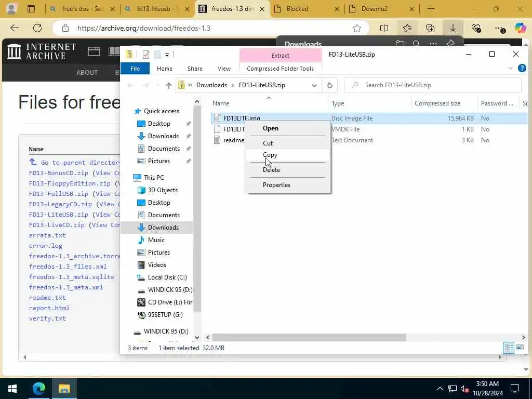Open Copilot icon in Edge
Screen dimensions: 532x399
(520, 28)
